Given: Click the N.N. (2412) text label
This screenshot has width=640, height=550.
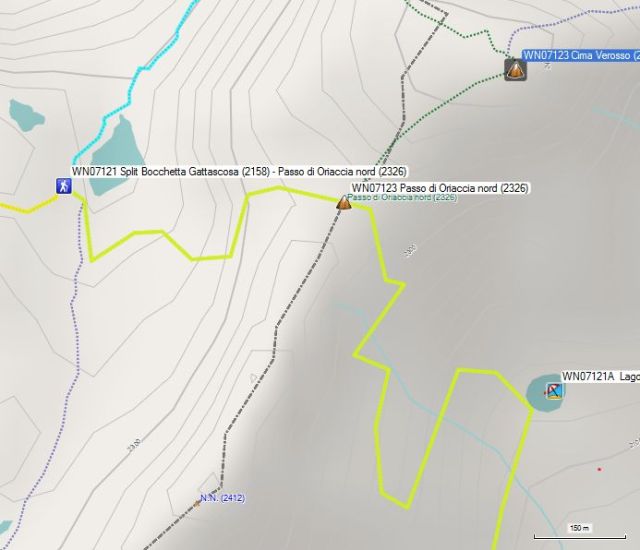Looking at the screenshot, I should [x=222, y=498].
